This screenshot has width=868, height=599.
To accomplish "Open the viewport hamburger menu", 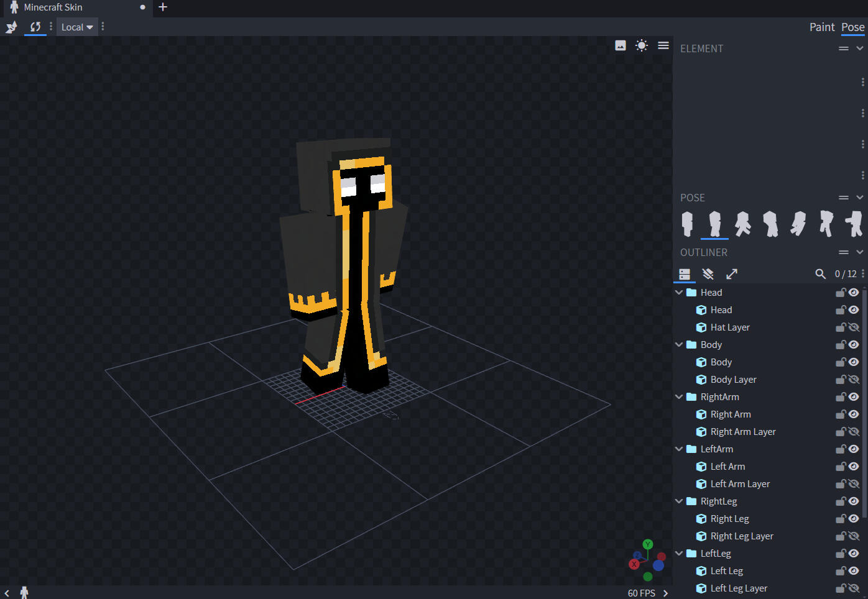I will tap(663, 45).
